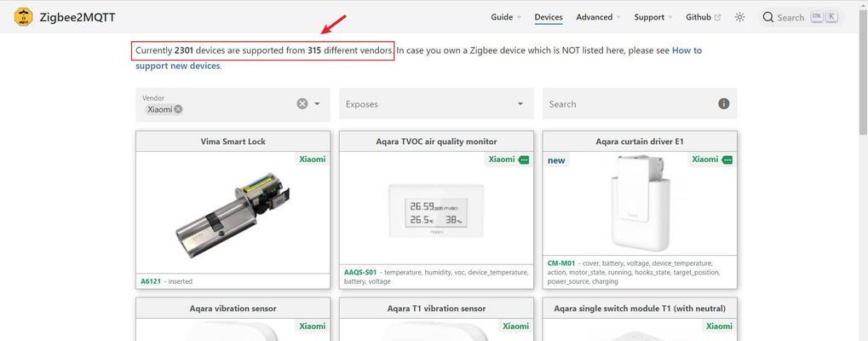Click the Xiaomi tag on TVOC monitor card

pyautogui.click(x=502, y=159)
